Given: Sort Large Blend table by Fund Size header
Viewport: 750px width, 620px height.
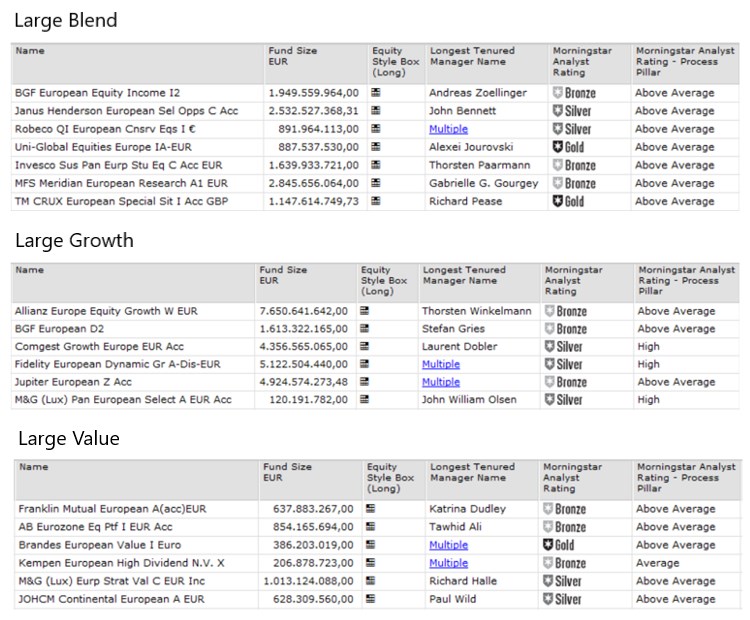Looking at the screenshot, I should click(291, 56).
